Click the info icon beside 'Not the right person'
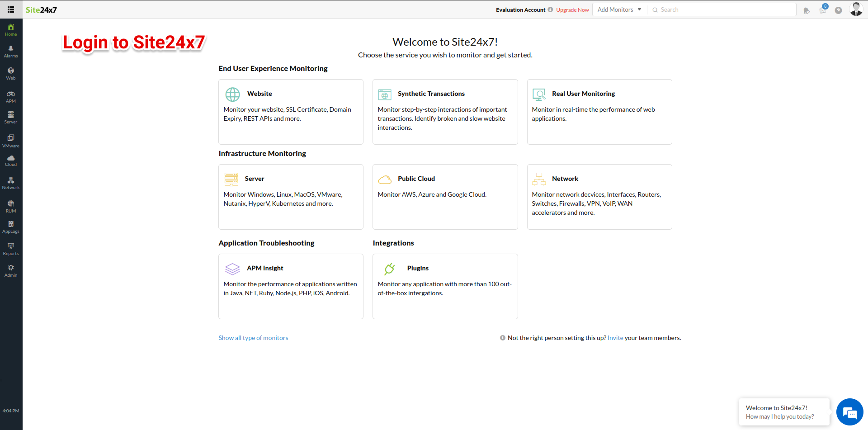 (x=503, y=338)
